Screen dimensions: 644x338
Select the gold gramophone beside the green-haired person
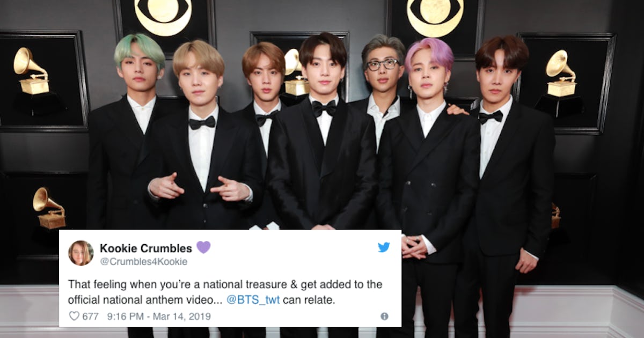(32, 71)
